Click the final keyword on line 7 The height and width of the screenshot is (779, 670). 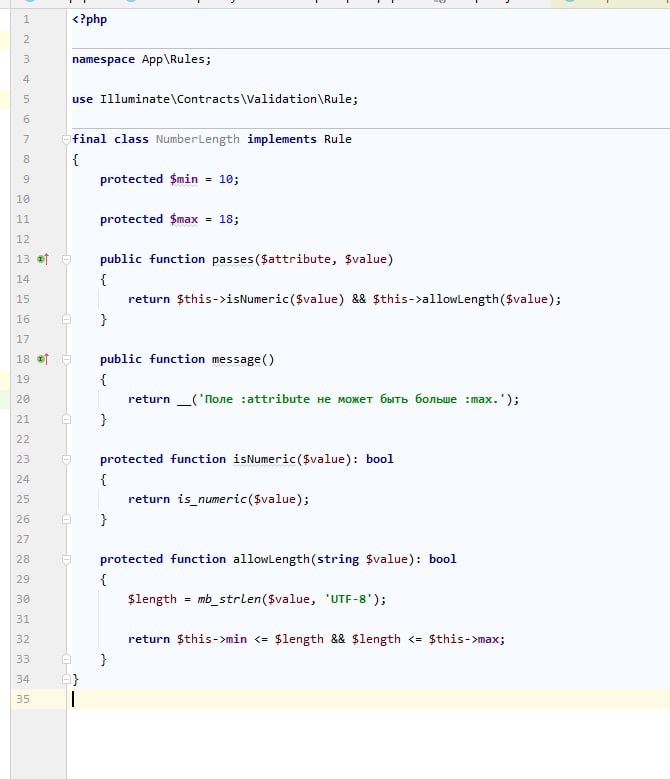tap(89, 139)
